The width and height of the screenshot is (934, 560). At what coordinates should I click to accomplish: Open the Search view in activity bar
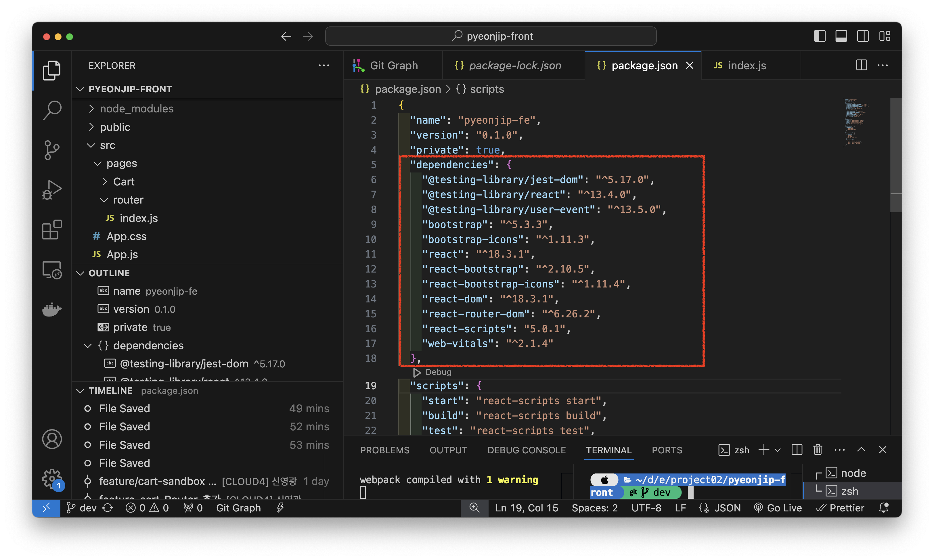tap(52, 110)
